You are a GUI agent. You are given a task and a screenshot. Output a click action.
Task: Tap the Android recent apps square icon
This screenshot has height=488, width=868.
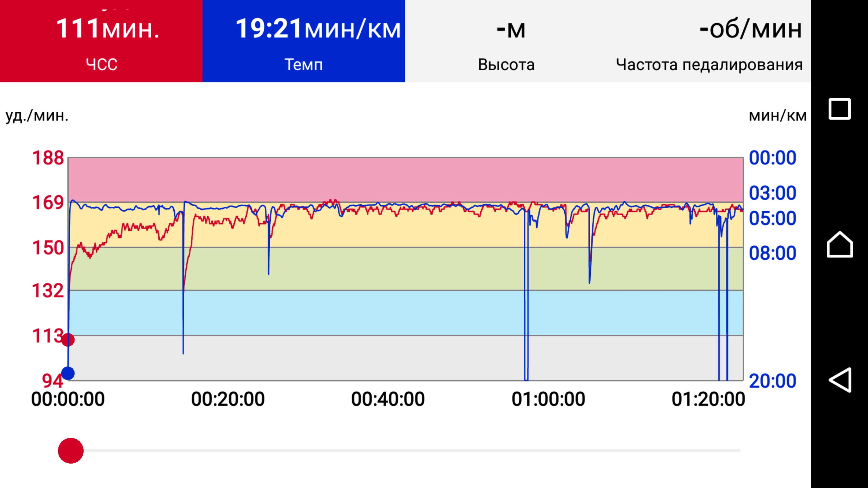coord(839,109)
